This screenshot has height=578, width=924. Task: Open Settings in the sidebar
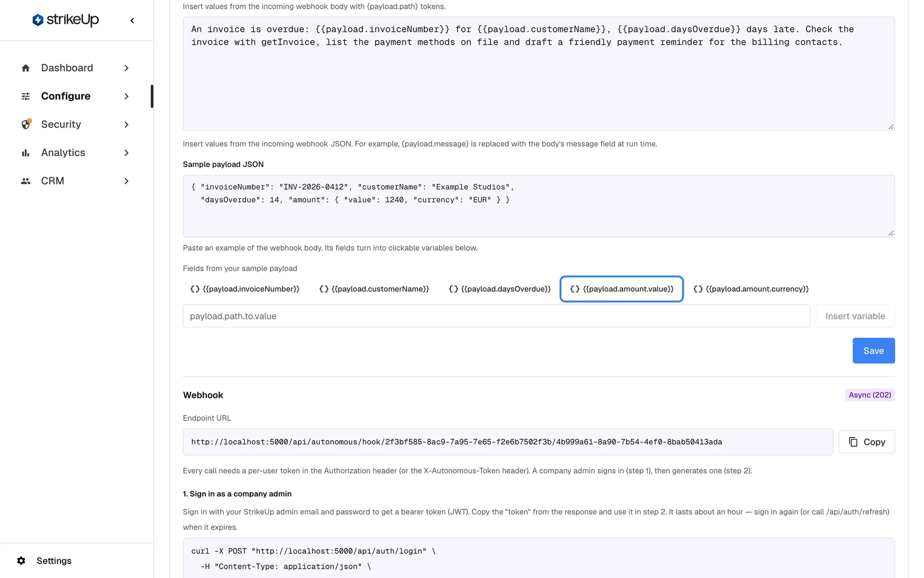[x=54, y=561]
